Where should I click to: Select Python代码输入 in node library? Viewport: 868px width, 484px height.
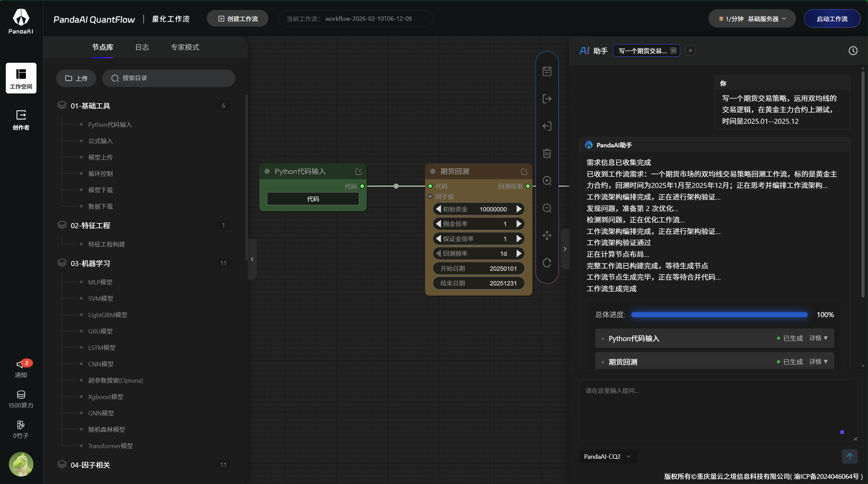tap(110, 124)
